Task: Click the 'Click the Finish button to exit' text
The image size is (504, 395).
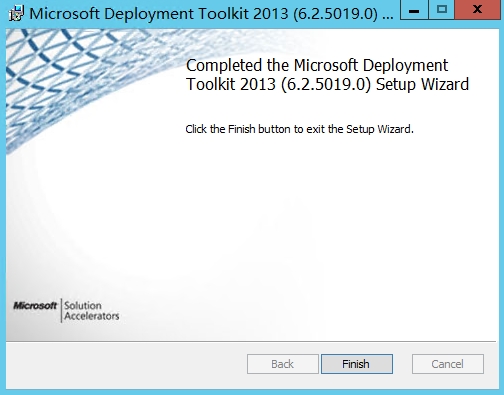Action: pyautogui.click(x=299, y=129)
